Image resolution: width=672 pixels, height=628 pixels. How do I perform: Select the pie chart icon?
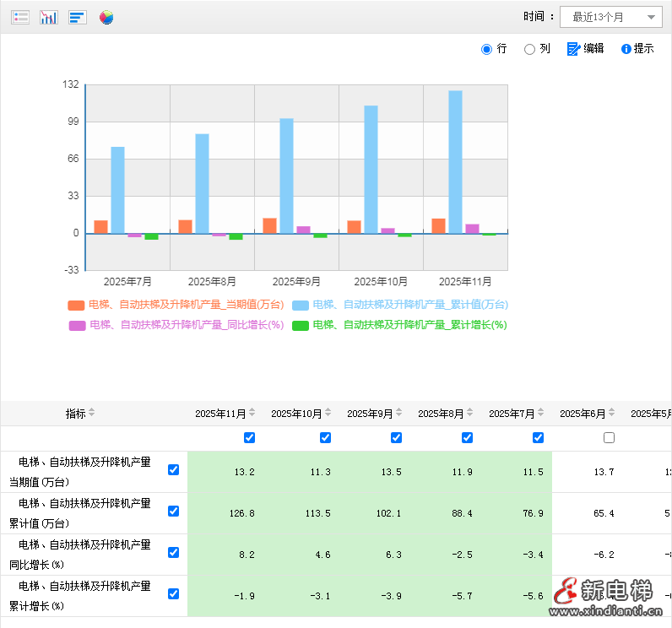point(106,17)
